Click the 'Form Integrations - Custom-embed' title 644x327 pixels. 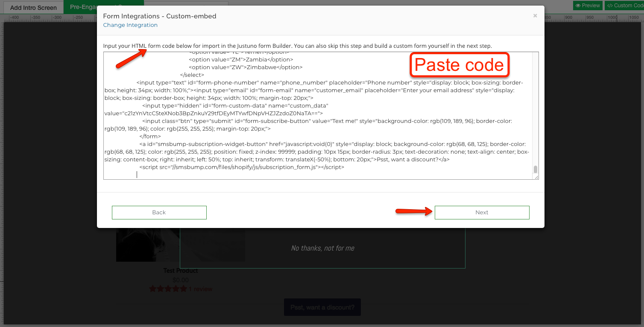160,16
